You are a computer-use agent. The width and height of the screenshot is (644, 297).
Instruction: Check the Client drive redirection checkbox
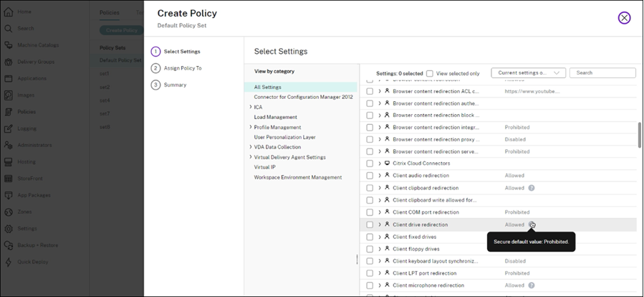(370, 225)
